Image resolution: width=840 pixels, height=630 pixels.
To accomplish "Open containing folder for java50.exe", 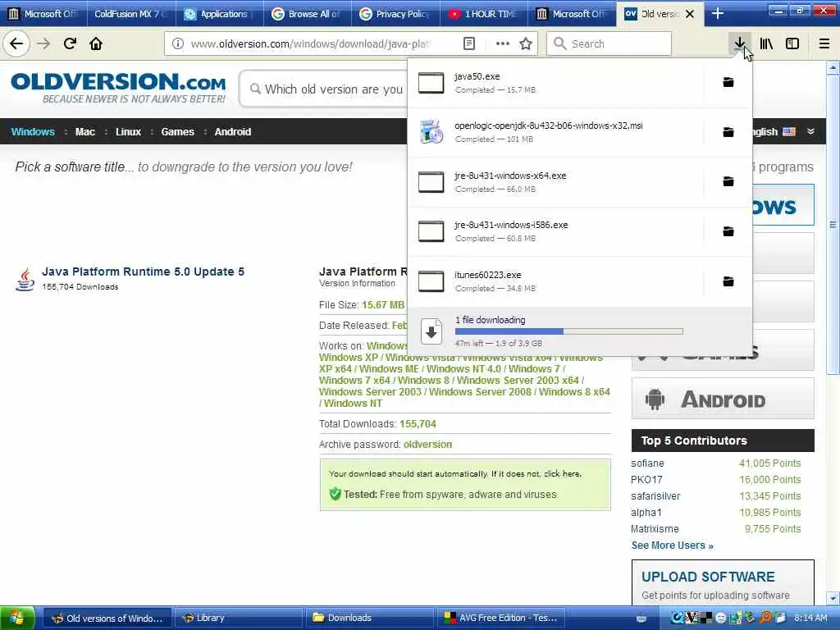I will coord(728,83).
